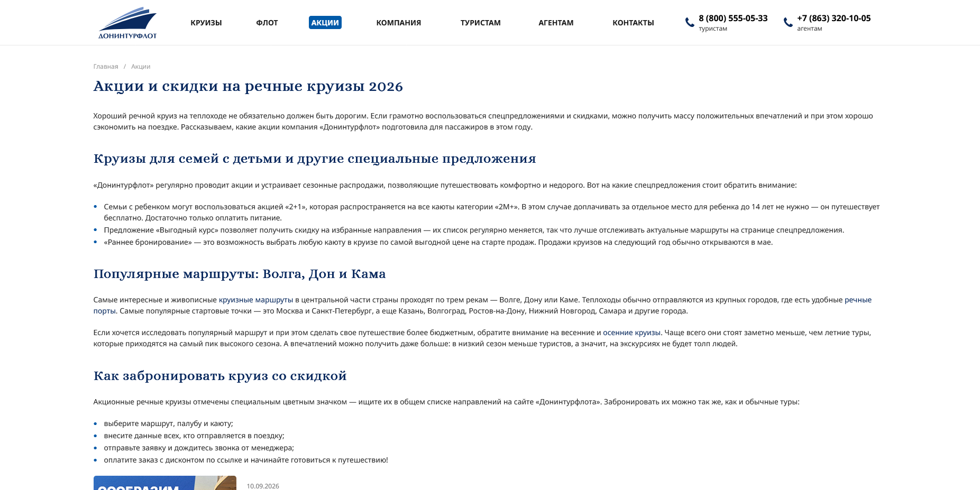Viewport: 980px width, 490px height.
Task: Call agent number +7 (863) 320-10-05
Action: click(834, 18)
